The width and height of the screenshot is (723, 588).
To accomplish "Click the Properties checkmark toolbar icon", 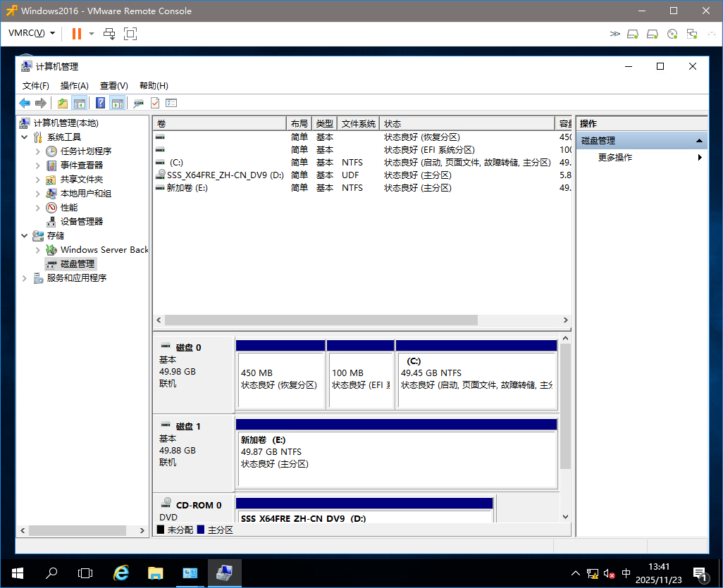I will coord(155,104).
